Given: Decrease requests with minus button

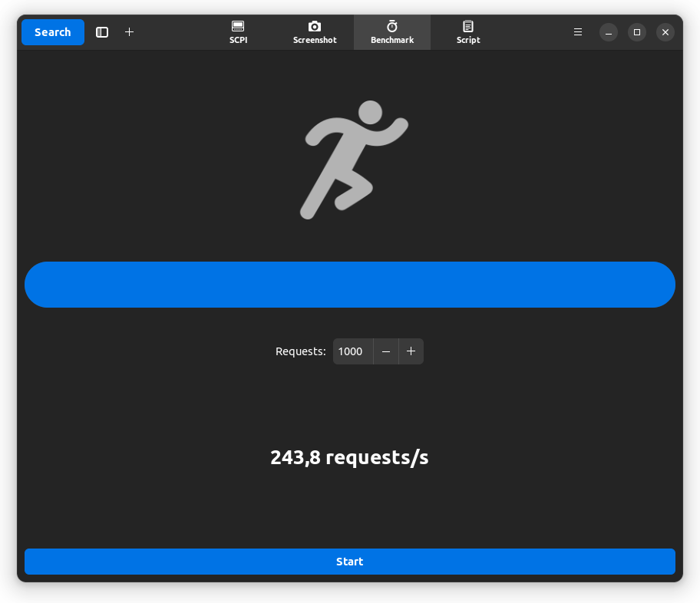Looking at the screenshot, I should coord(386,351).
